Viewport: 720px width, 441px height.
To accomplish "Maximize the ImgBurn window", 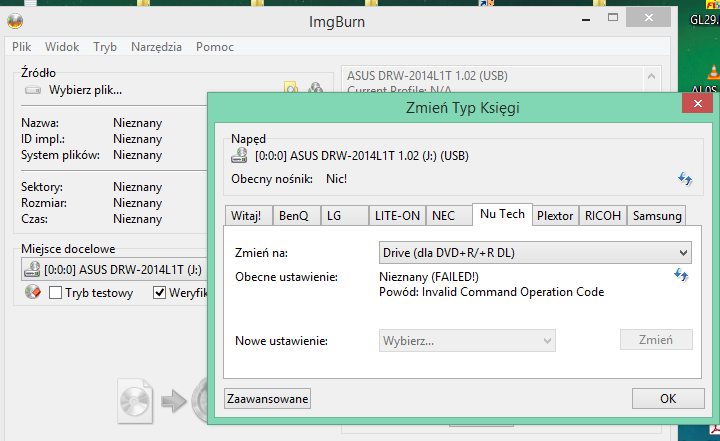I will (613, 17).
